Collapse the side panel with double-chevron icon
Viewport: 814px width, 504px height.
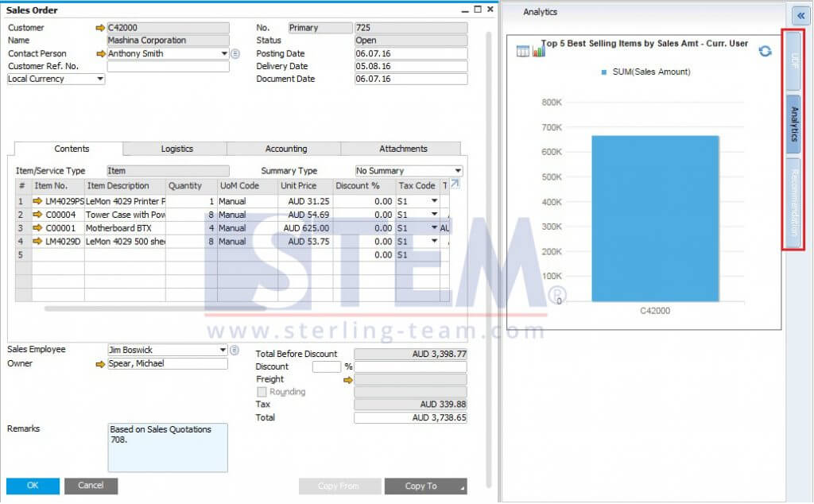click(x=800, y=14)
